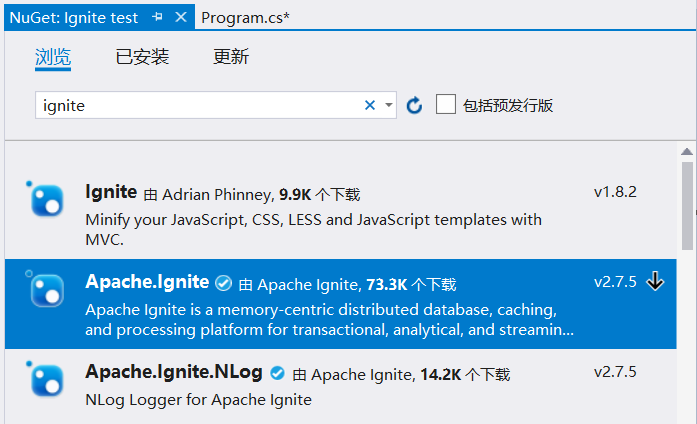Close the NuGet: Ignite test tab

[181, 17]
